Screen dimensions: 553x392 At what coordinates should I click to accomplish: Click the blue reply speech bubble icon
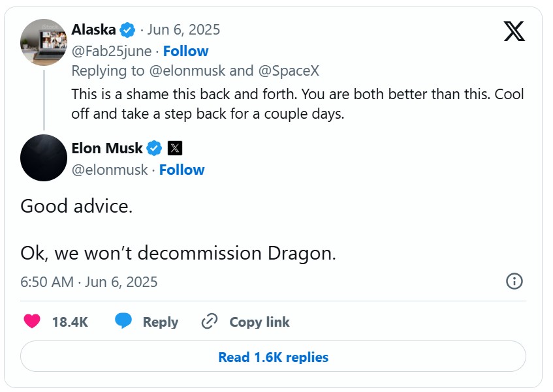(x=124, y=322)
